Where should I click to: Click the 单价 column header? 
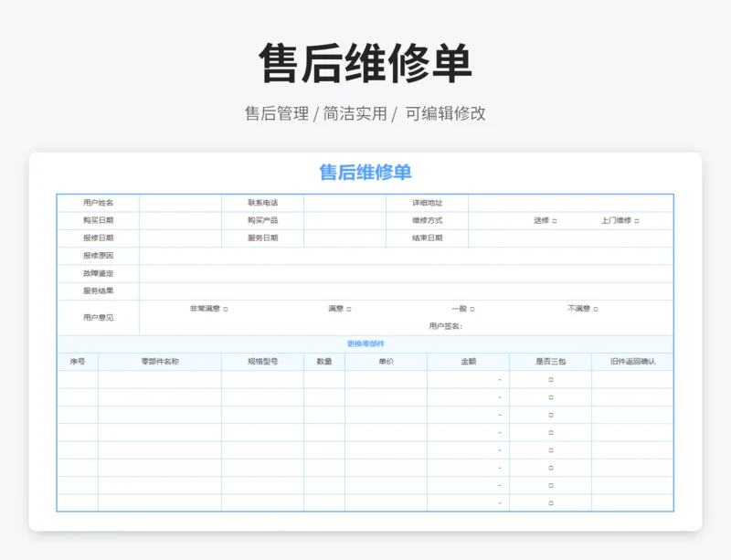pyautogui.click(x=386, y=362)
